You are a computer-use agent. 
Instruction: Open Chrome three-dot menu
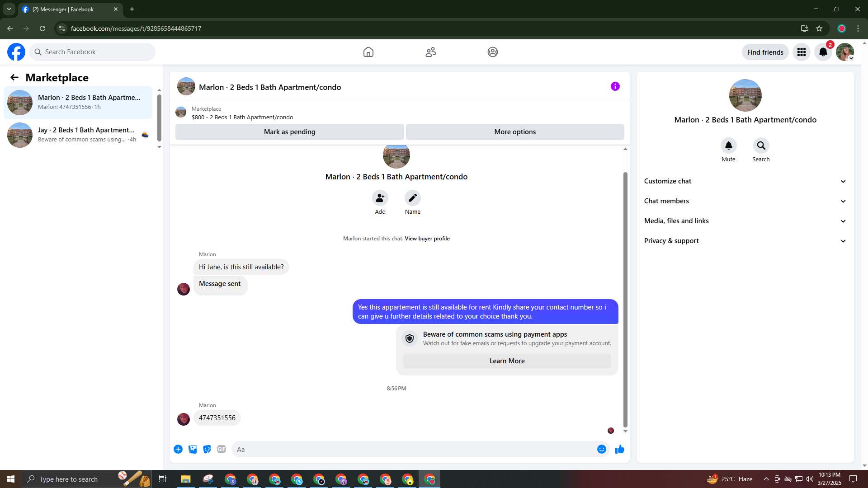click(x=858, y=28)
